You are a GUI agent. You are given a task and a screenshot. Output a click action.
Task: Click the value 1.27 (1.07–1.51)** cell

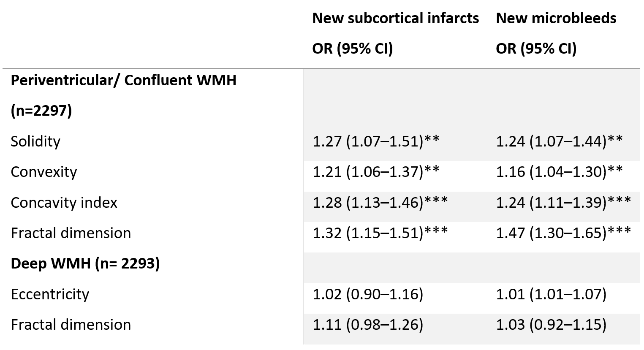[376, 141]
